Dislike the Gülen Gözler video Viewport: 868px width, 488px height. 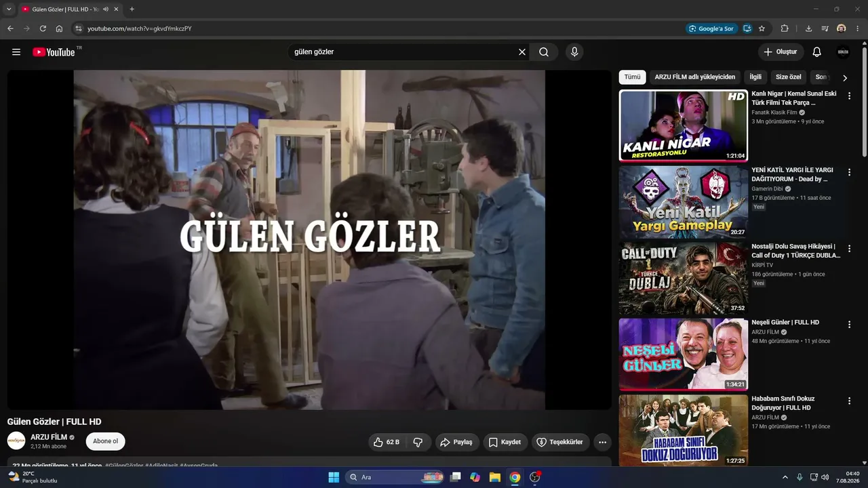[x=418, y=442]
